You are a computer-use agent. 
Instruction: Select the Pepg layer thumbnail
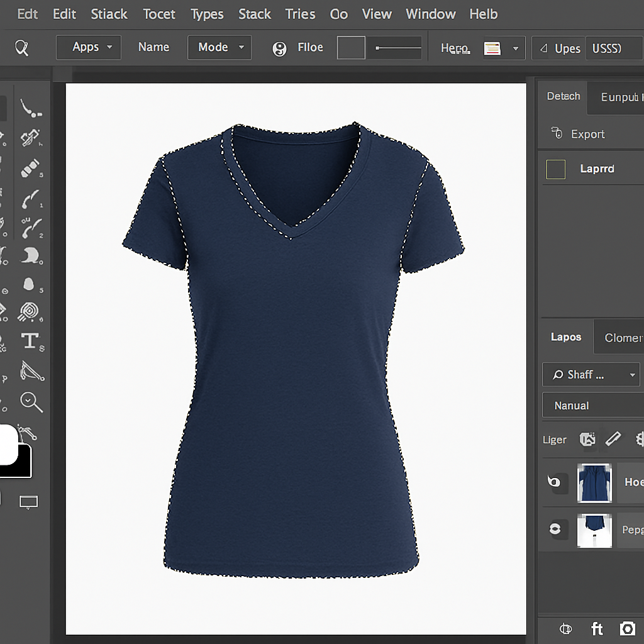pyautogui.click(x=594, y=530)
